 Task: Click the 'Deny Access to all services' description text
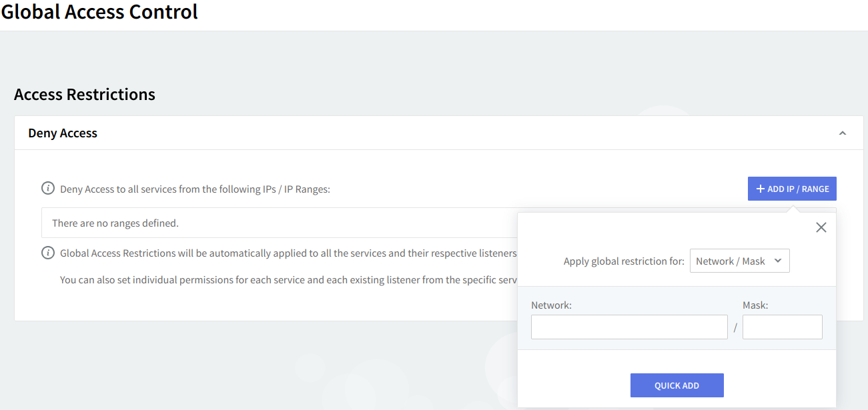tap(195, 189)
